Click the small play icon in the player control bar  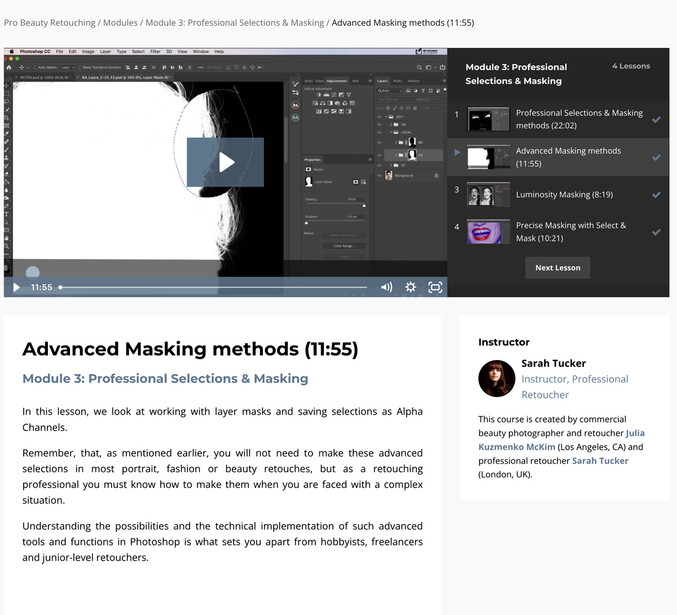pos(16,287)
